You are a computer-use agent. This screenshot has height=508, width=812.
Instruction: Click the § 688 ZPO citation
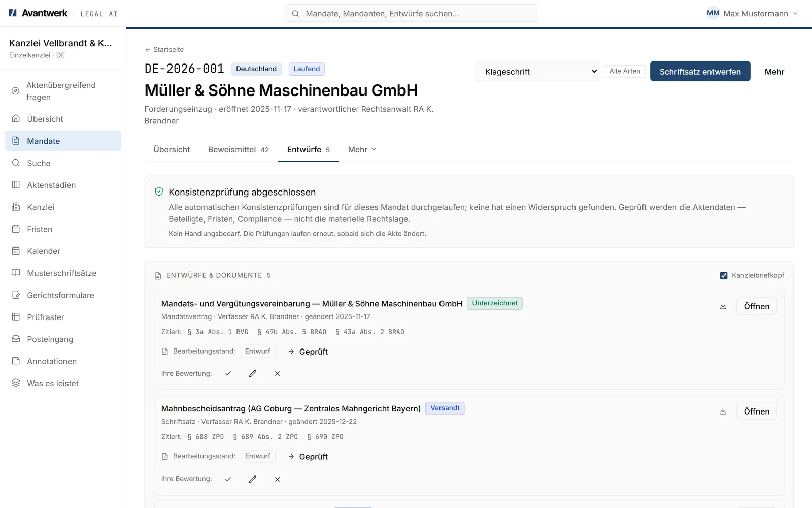206,437
